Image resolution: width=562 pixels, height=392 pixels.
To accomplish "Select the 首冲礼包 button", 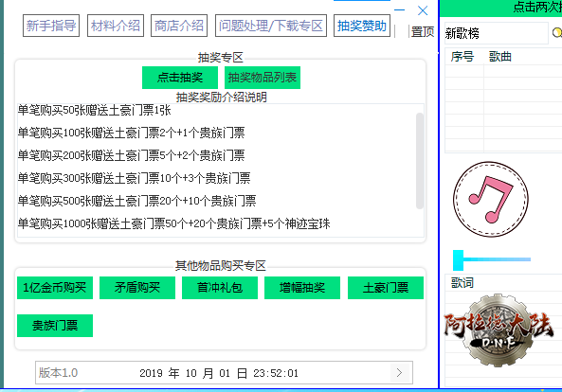I will click(x=220, y=288).
